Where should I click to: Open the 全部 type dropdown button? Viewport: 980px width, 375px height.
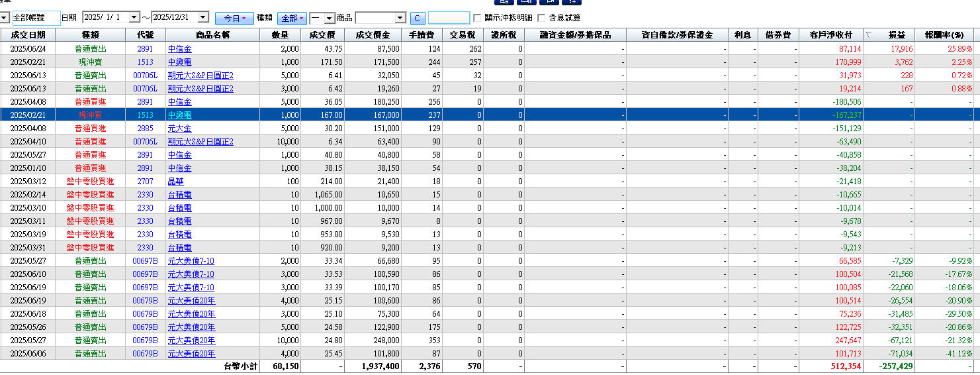click(x=292, y=18)
